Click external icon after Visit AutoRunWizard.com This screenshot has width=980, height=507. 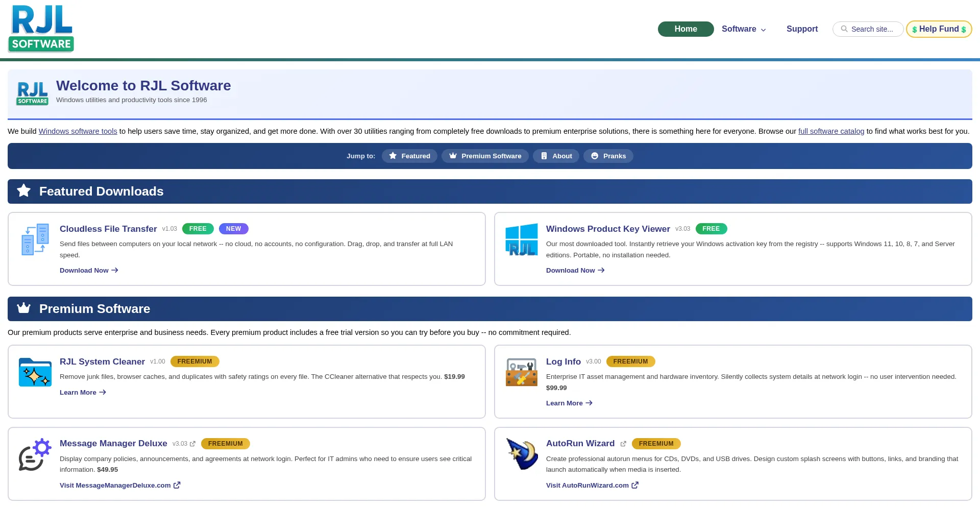635,485
